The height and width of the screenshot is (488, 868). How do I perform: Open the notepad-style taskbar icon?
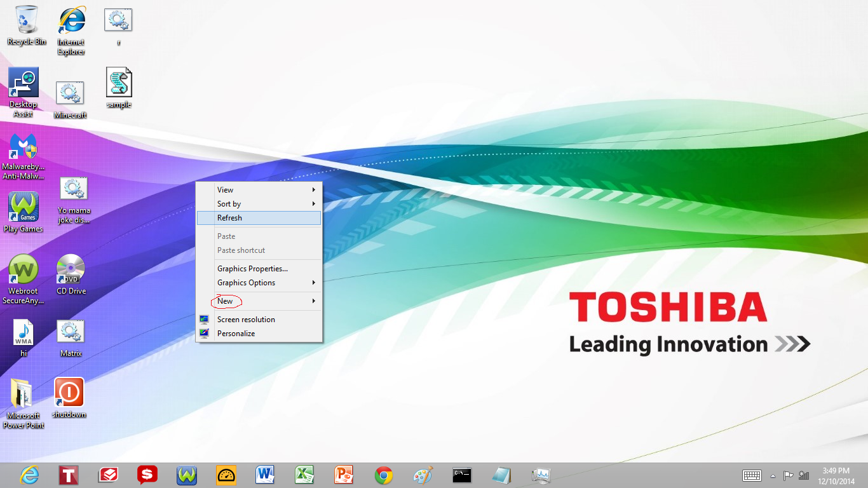(x=501, y=475)
